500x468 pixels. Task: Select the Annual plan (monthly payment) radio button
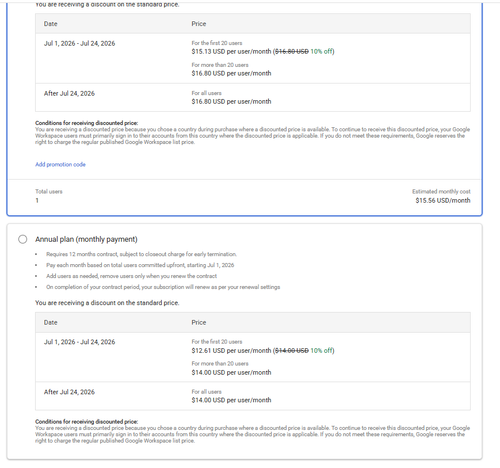click(x=23, y=239)
